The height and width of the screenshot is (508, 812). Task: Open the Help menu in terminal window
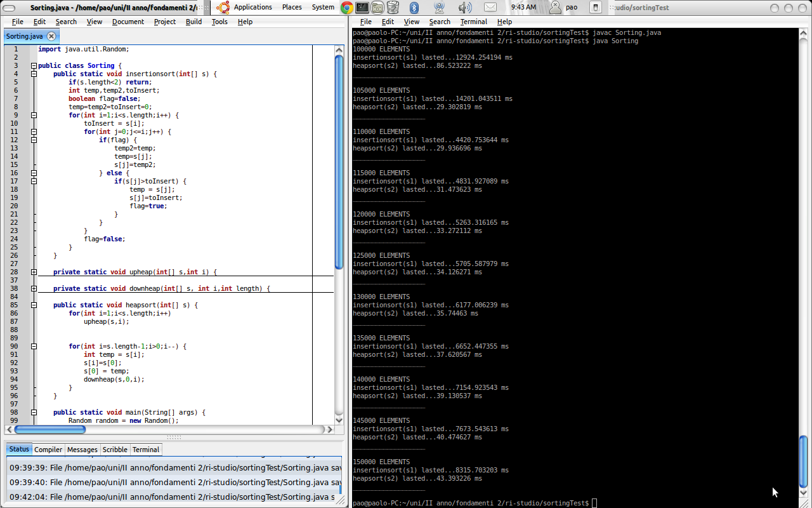point(504,22)
